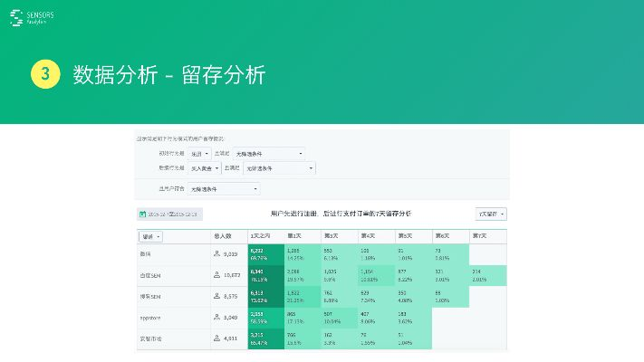Viewport: 644px width, 362px height.
Task: Select the 总人数 column header
Action: [x=223, y=235]
